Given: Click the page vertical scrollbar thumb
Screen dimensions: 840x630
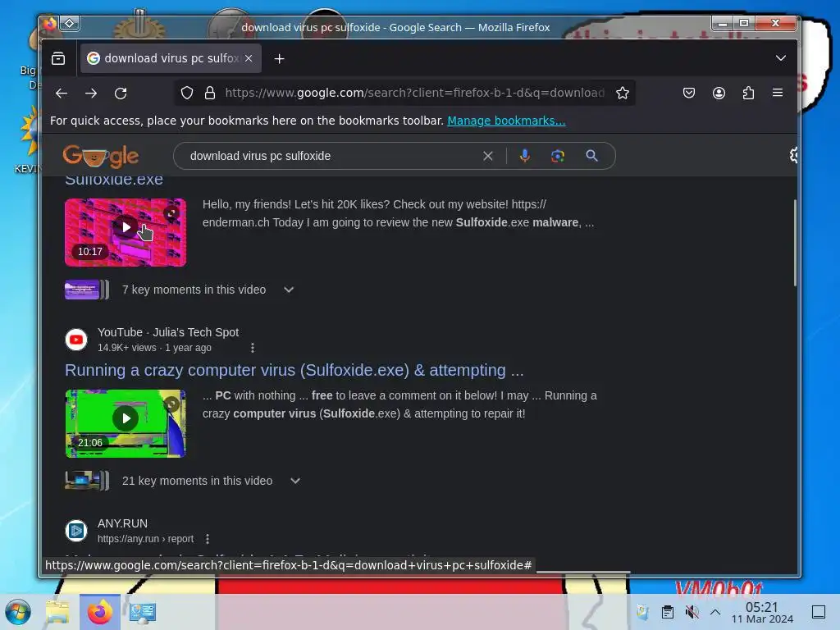Looking at the screenshot, I should pyautogui.click(x=795, y=243).
